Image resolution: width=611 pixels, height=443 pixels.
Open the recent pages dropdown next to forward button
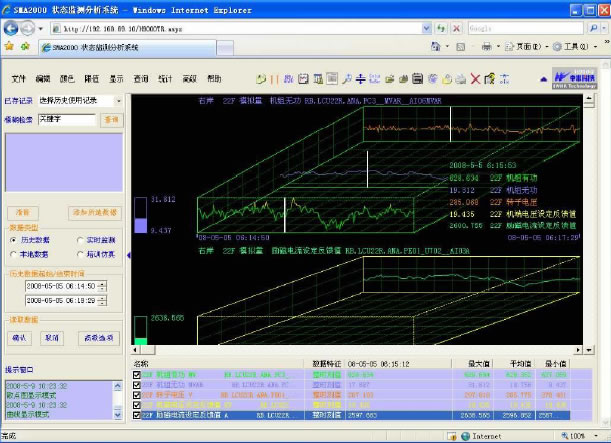(x=41, y=28)
